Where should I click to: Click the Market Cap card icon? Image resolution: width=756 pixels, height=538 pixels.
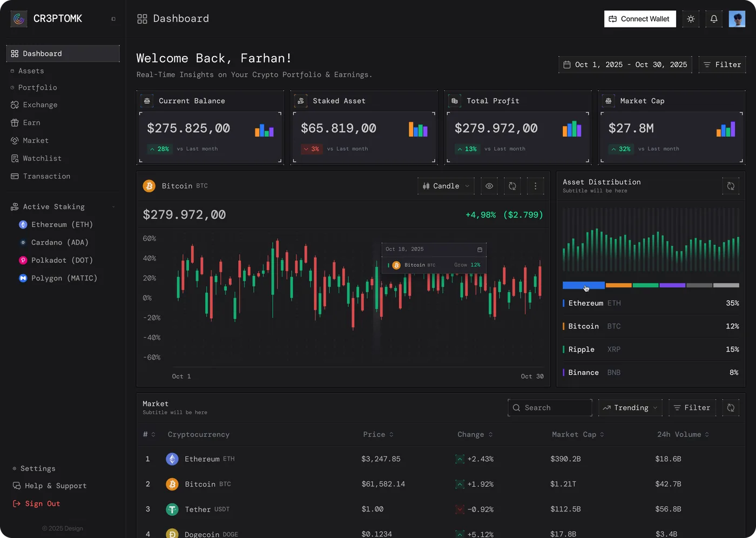(x=609, y=101)
